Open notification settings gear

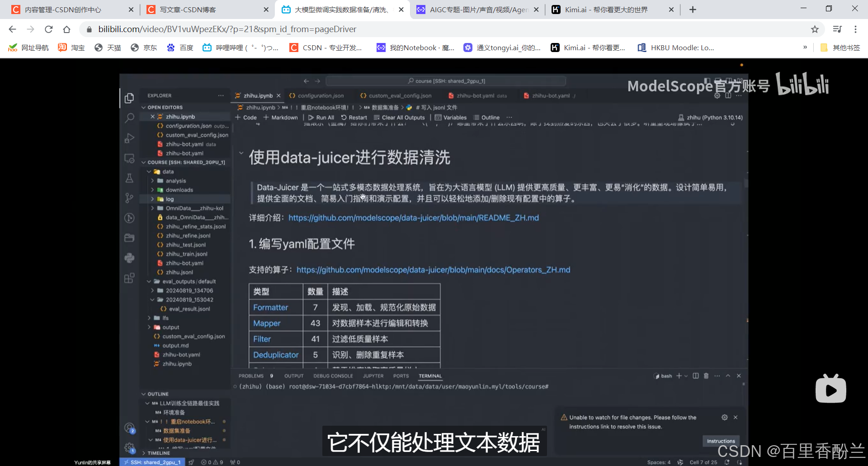[725, 418]
